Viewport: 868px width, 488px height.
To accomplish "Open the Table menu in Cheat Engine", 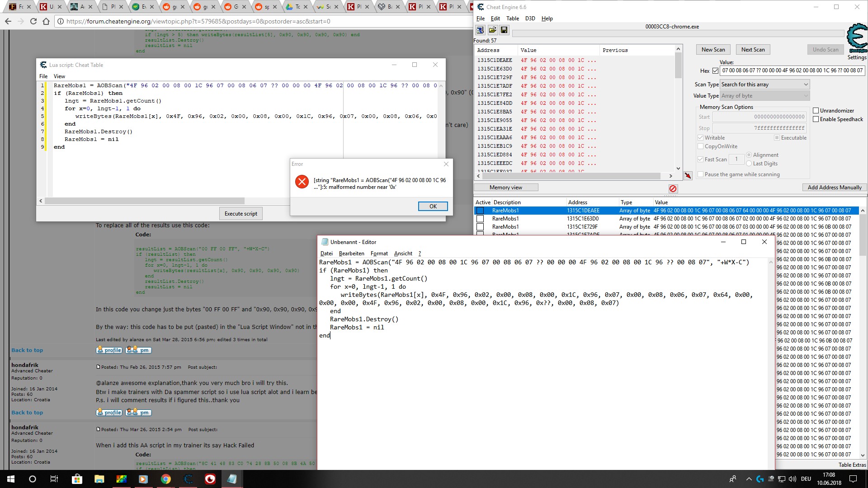I will point(512,19).
